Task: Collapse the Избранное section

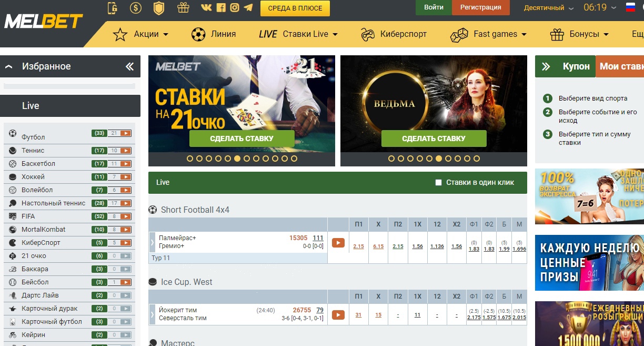Action: point(9,66)
